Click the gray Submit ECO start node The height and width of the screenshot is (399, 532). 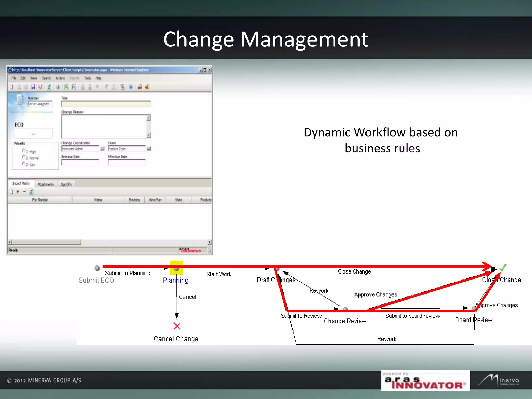pyautogui.click(x=97, y=268)
